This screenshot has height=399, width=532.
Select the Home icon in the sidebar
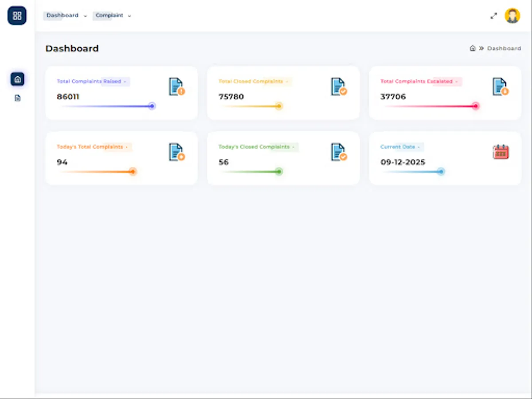tap(17, 78)
